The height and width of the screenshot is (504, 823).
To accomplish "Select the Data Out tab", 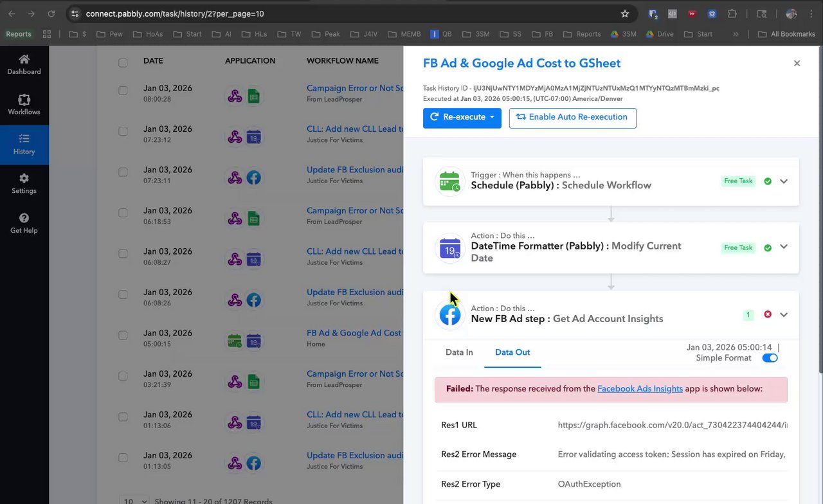I will click(512, 352).
